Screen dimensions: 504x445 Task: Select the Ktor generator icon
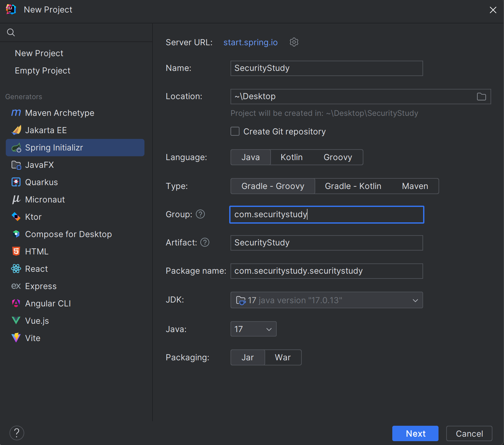(x=16, y=217)
